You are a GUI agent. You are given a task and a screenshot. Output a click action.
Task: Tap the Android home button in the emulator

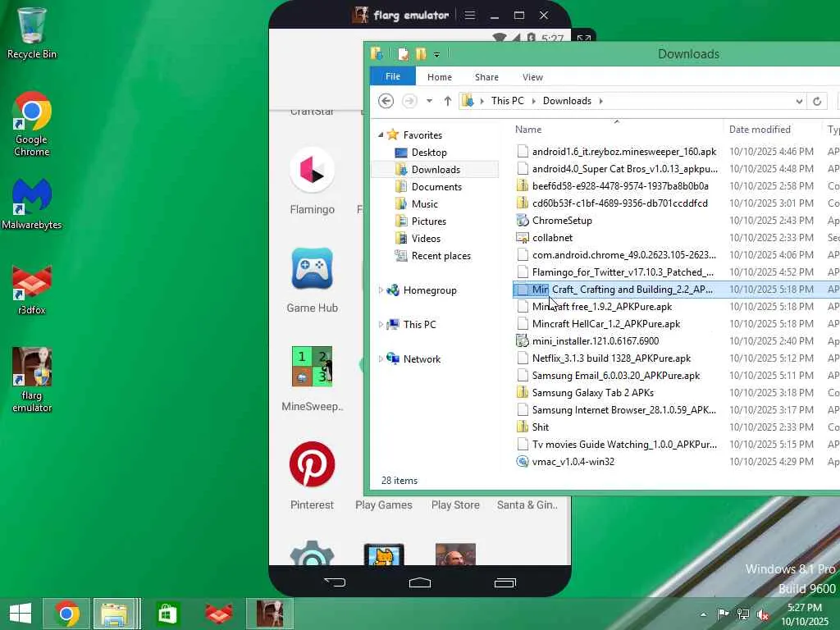(419, 582)
